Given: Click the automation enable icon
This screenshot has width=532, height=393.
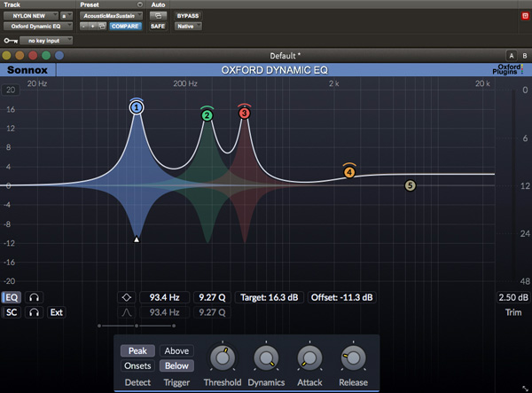Looking at the screenshot, I should (x=158, y=16).
